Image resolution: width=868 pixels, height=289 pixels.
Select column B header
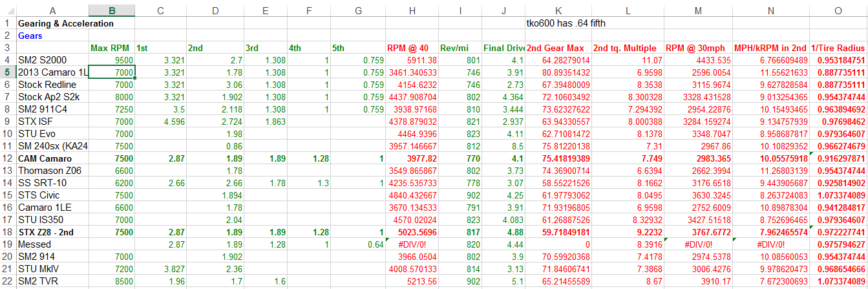point(112,10)
